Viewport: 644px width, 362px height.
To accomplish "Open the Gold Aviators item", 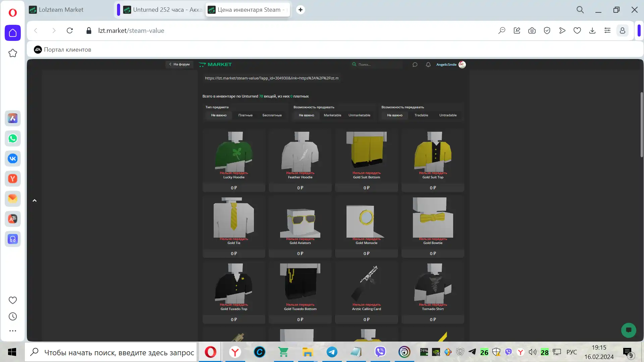I will [x=300, y=227].
